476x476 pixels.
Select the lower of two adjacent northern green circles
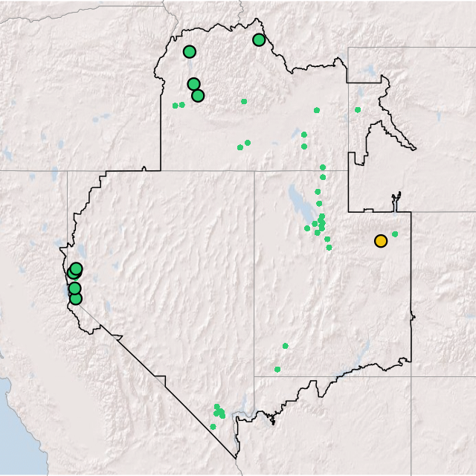point(198,95)
